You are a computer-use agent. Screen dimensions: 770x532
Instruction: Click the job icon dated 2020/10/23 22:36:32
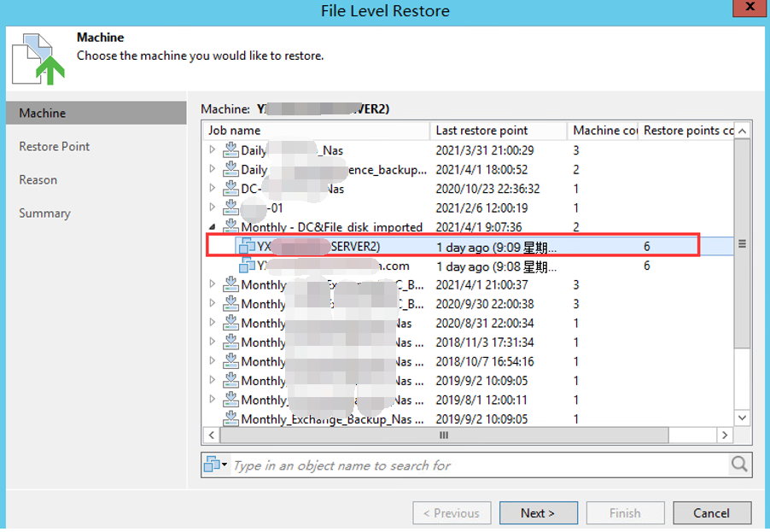coord(230,189)
